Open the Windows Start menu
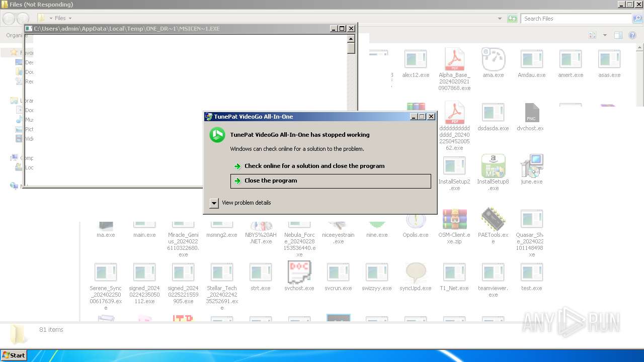 [14, 355]
